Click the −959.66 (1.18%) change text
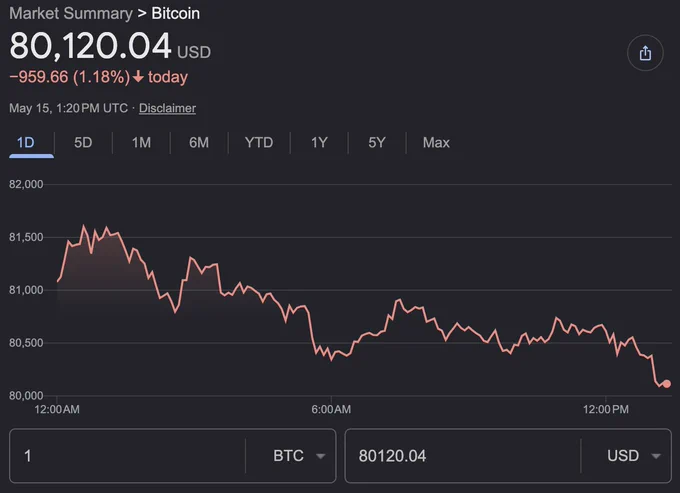Screen dimensions: 680x493 point(69,77)
